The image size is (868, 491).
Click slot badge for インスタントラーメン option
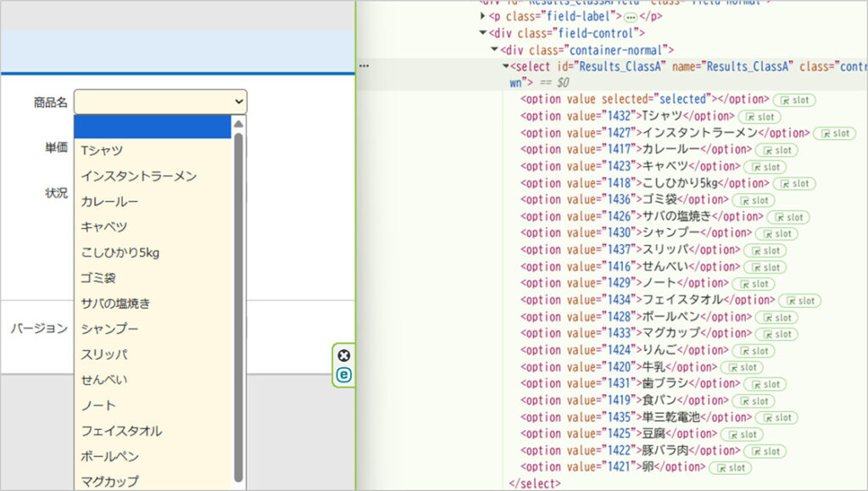pos(835,133)
